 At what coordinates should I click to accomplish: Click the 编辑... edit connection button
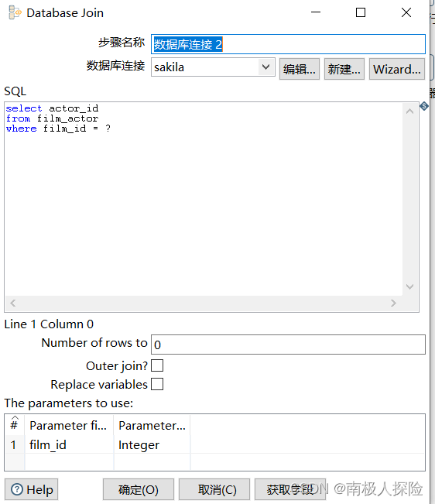click(300, 69)
